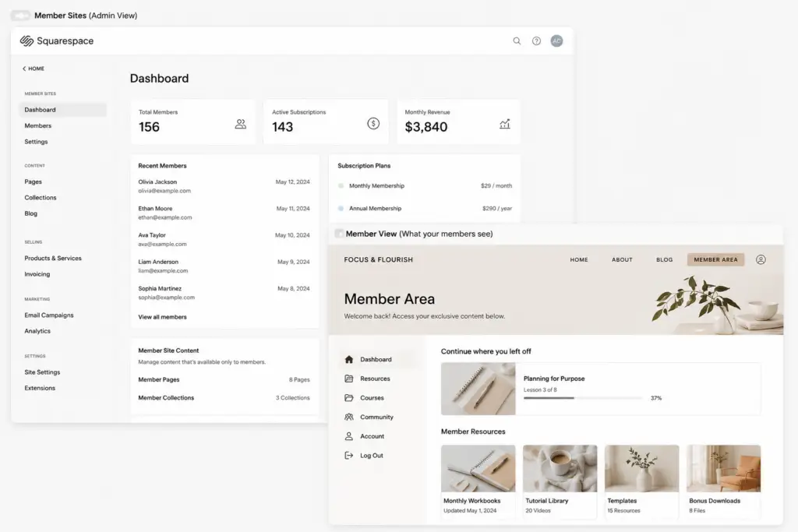Viewport: 798px width, 532px height.
Task: Click the Annual Membership blue dot
Action: (341, 208)
